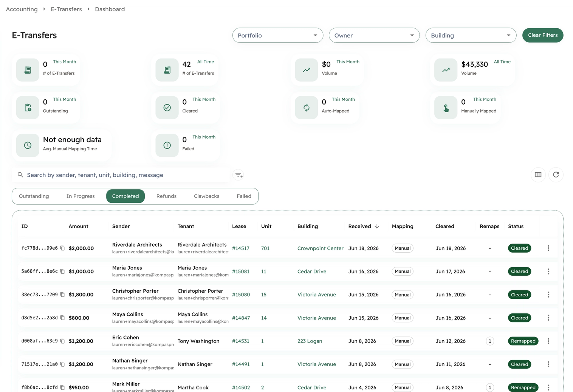Click the 223 Logan building link
573x392 pixels.
click(x=310, y=341)
